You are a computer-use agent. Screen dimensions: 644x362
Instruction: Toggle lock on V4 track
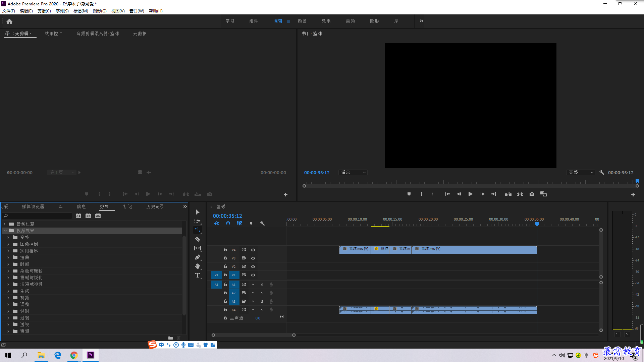[x=225, y=250]
